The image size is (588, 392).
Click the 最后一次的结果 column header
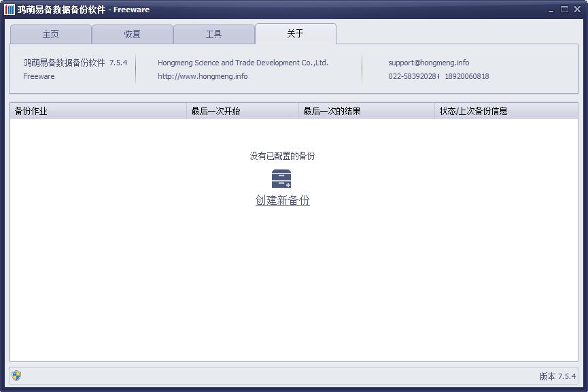(x=367, y=111)
